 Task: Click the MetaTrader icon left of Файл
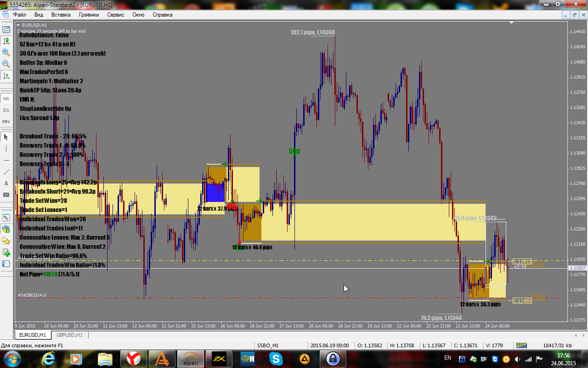pos(5,15)
